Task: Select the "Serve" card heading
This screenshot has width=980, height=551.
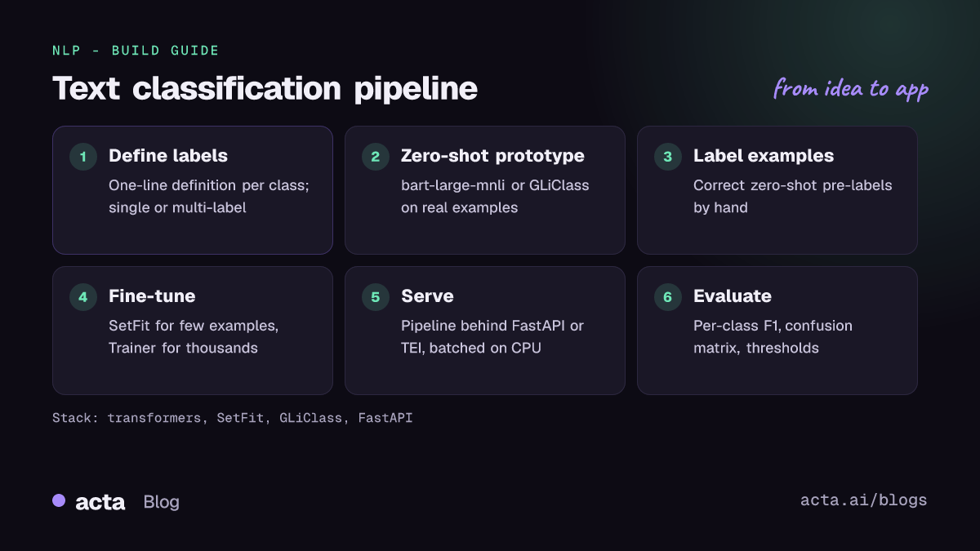Action: point(427,296)
